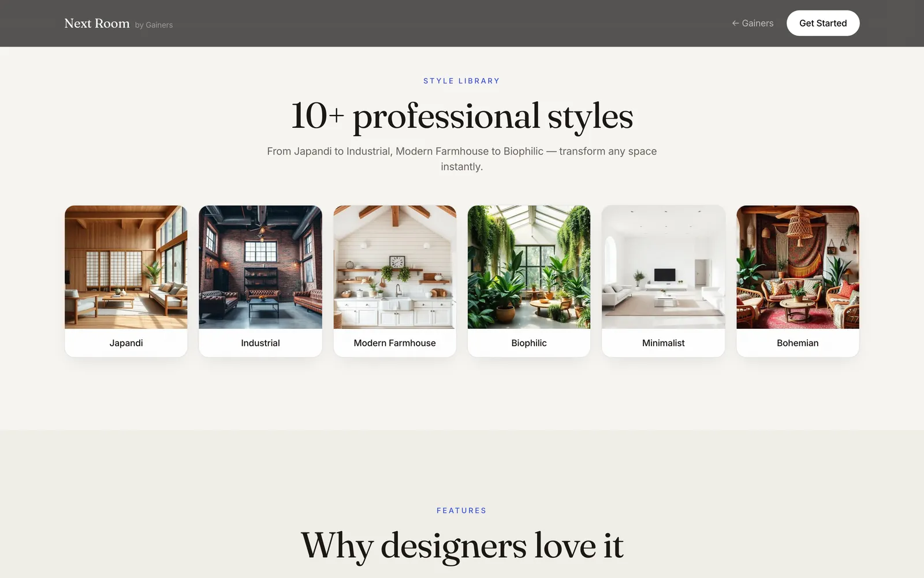Go back to Gainers via header link
Screen dimensions: 924x578
752,23
